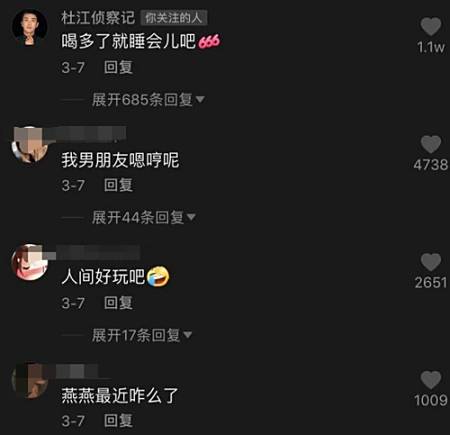The width and height of the screenshot is (450, 435).
Task: Like the comment with 1.1w hearts
Action: tap(431, 27)
